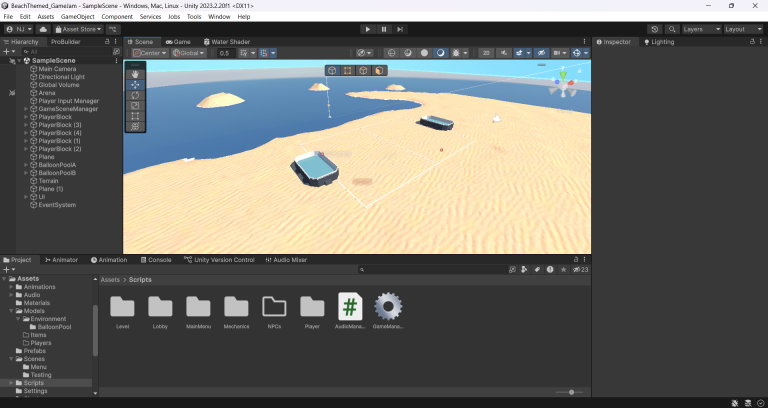Switch to the ProBuilder tab
Viewport: 768px width, 408px height.
tap(66, 42)
